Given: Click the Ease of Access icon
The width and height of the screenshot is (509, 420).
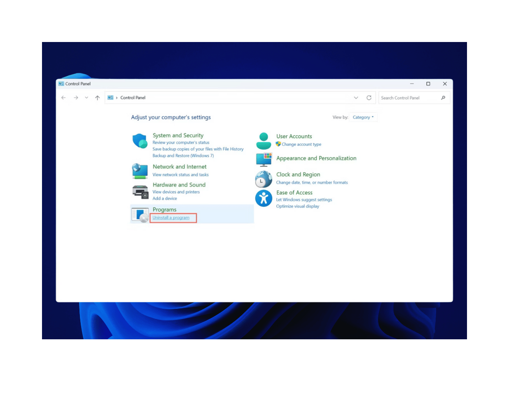Looking at the screenshot, I should (x=264, y=198).
